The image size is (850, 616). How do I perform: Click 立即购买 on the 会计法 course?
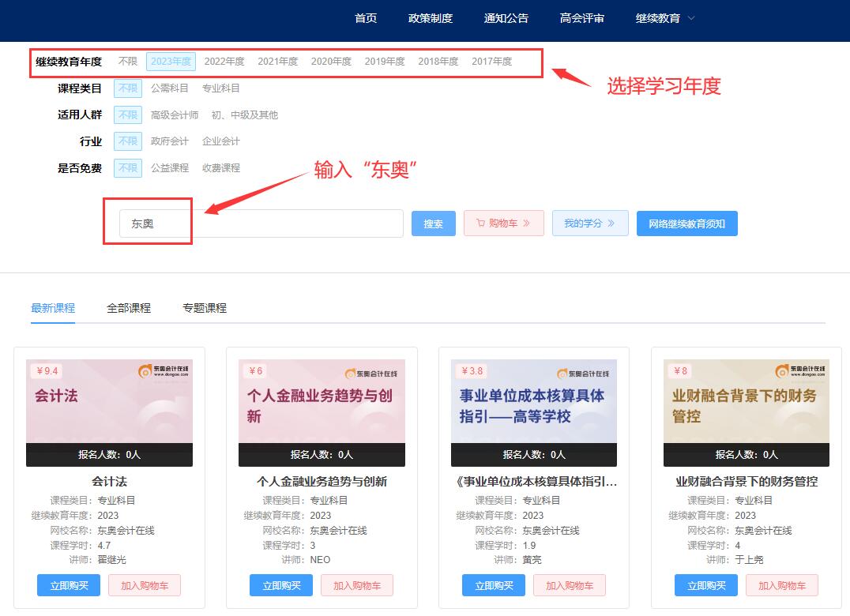pos(69,585)
